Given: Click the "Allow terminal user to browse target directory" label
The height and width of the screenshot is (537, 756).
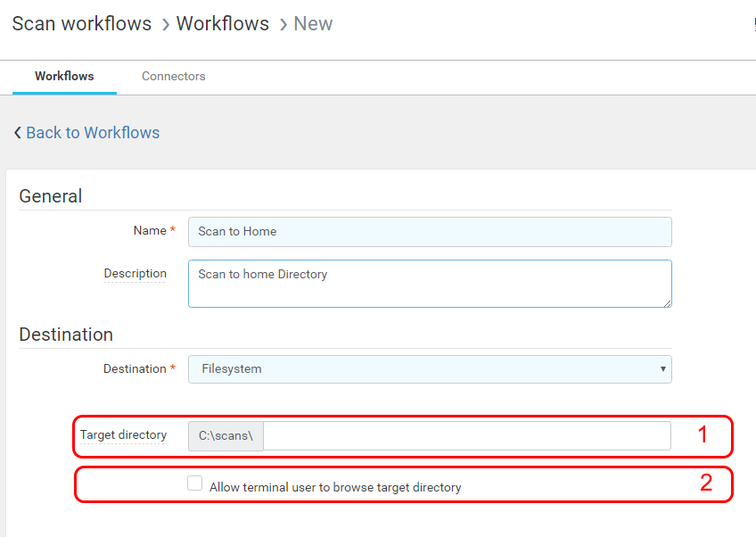Looking at the screenshot, I should (x=335, y=488).
